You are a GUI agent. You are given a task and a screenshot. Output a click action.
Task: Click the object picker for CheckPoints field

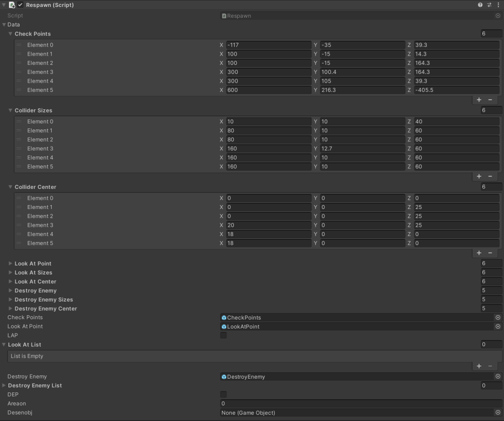pyautogui.click(x=498, y=318)
